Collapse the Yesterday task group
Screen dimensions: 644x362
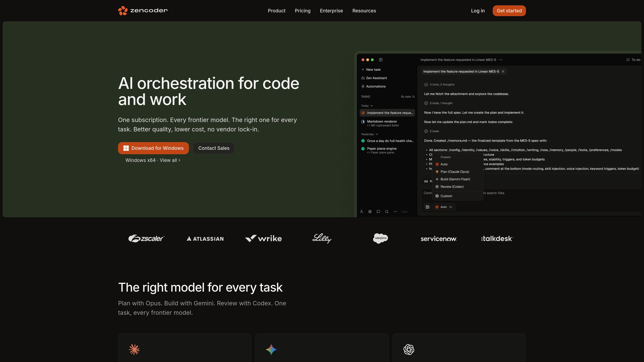[x=369, y=134]
